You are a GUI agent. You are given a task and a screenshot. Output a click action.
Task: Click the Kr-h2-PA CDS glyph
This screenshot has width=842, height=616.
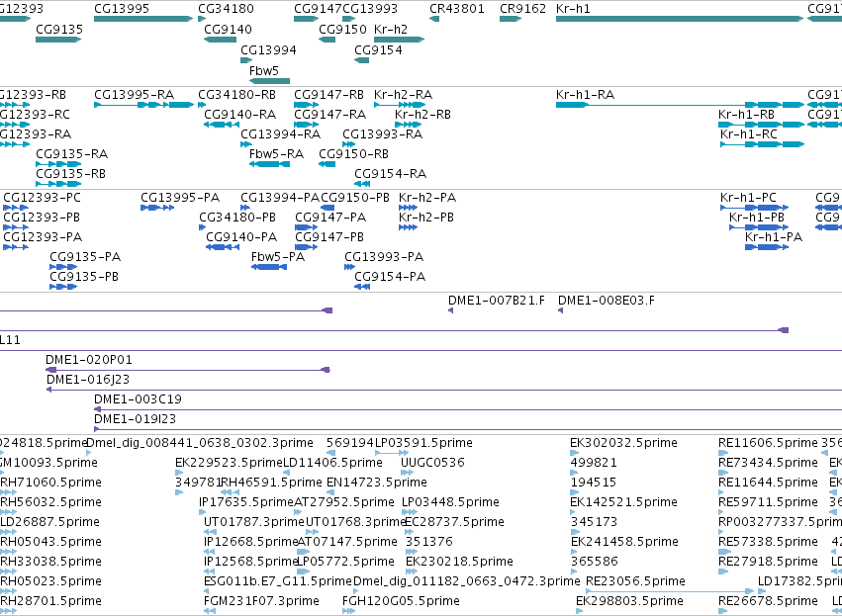(408, 207)
